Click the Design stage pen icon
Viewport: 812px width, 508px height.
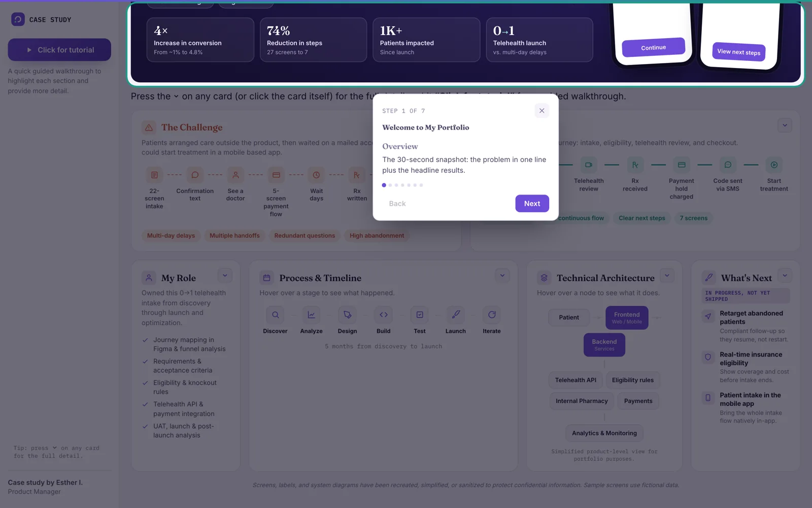[348, 315]
